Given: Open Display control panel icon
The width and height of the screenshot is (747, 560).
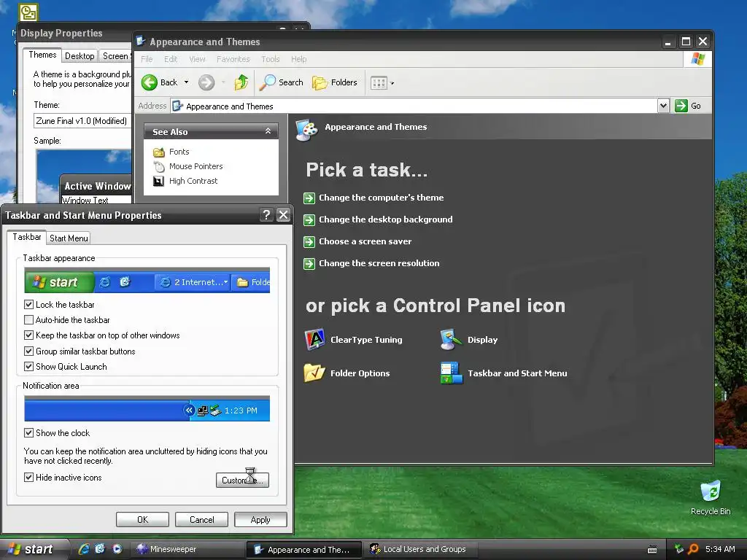Looking at the screenshot, I should point(451,340).
